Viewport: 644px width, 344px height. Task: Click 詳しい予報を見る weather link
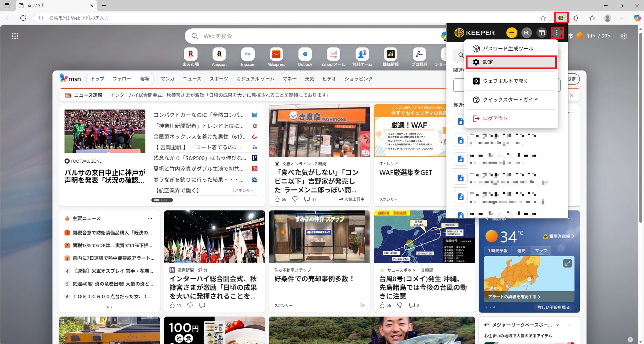click(x=553, y=307)
